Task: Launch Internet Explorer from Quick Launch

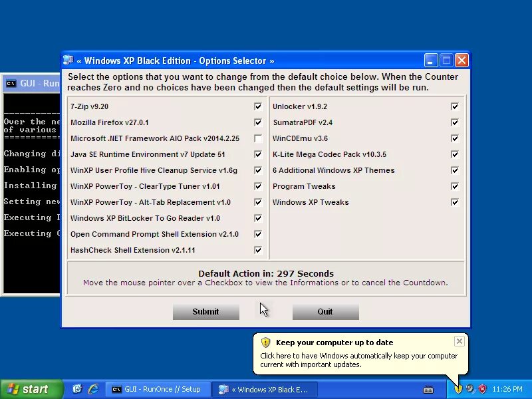Action: pyautogui.click(x=93, y=389)
